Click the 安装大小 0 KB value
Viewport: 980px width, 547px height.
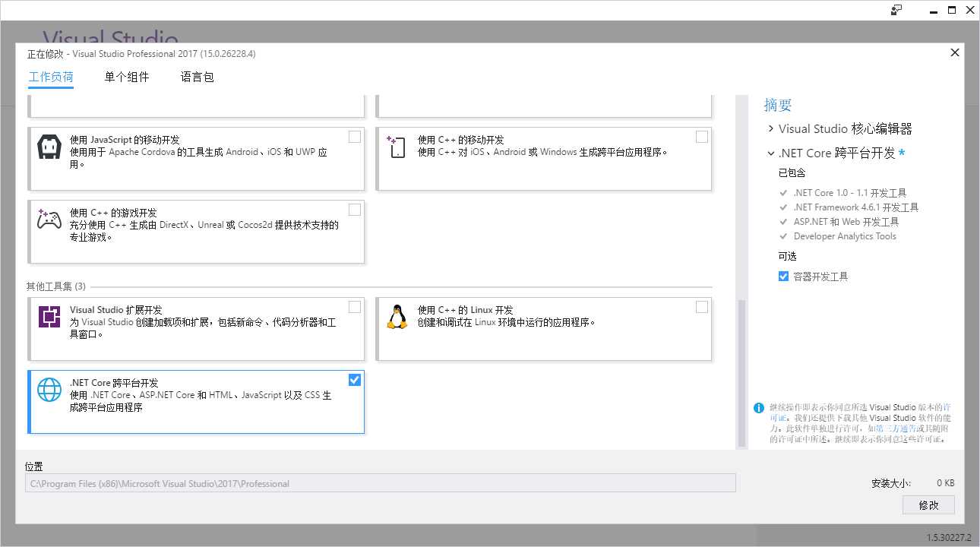pos(945,483)
